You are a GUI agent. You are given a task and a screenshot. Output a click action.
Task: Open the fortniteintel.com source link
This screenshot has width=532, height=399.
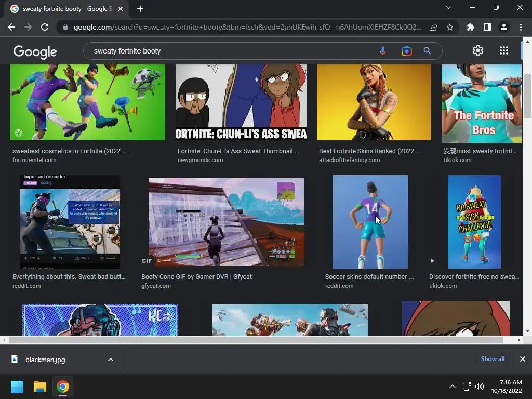[34, 160]
